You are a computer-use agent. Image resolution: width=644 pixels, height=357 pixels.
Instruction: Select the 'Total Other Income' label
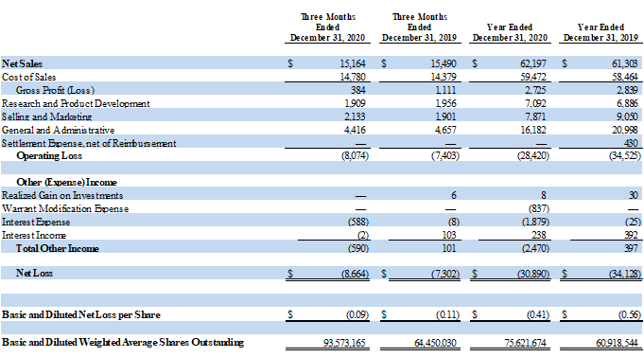pos(58,248)
